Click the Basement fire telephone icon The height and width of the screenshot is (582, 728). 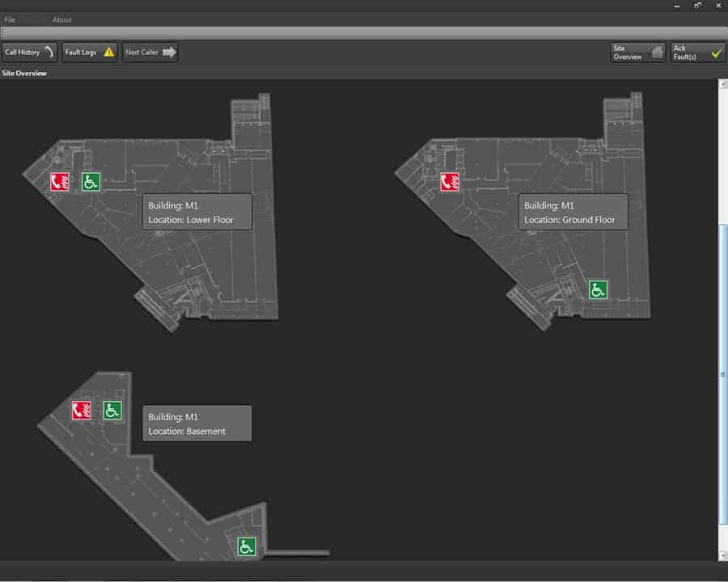pyautogui.click(x=81, y=411)
